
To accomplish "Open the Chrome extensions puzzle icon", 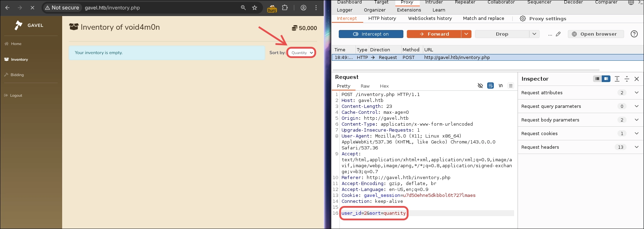I will point(285,7).
